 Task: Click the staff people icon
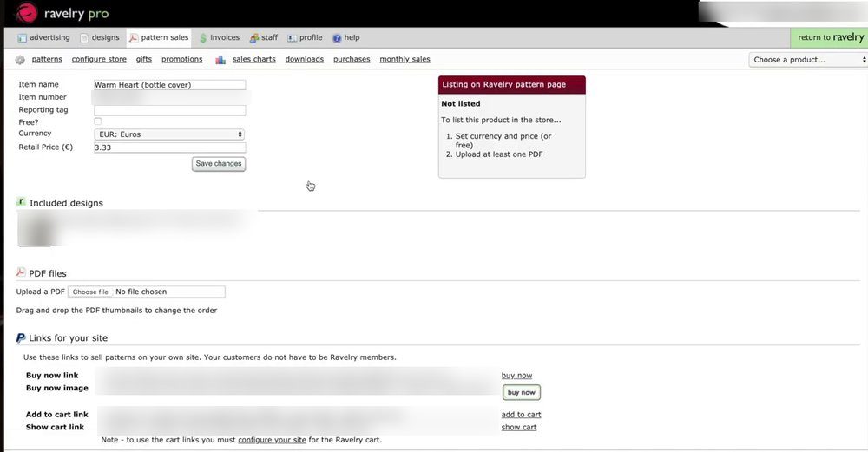pyautogui.click(x=254, y=38)
